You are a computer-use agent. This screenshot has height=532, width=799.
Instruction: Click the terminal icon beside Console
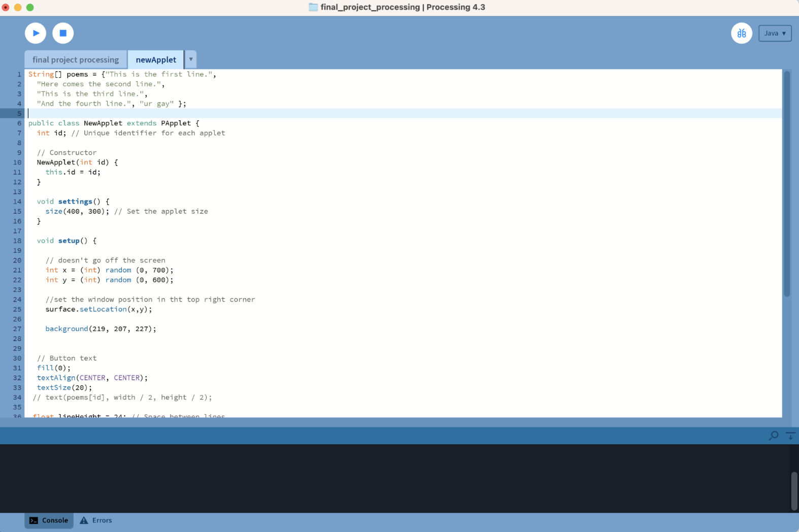point(34,520)
